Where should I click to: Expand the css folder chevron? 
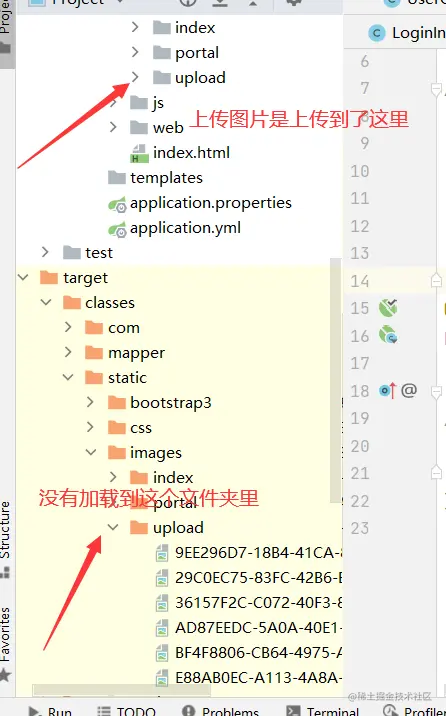coord(90,427)
